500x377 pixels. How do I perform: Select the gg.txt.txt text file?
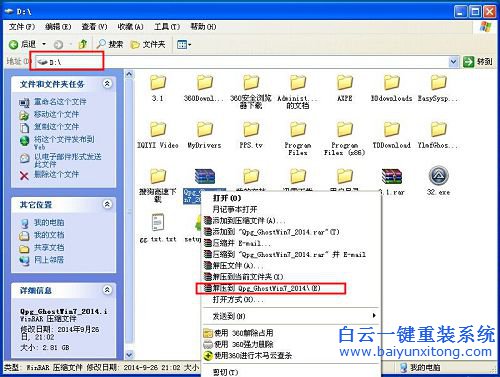pyautogui.click(x=158, y=223)
